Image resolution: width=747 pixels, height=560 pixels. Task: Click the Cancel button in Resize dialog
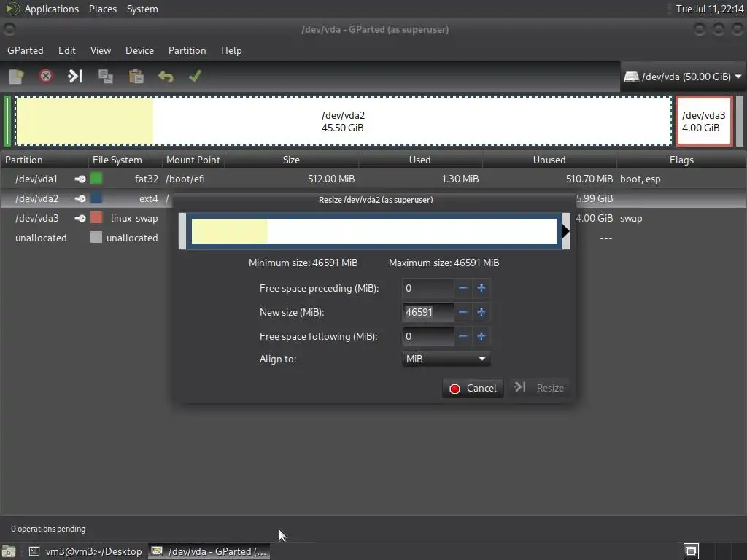pyautogui.click(x=473, y=388)
